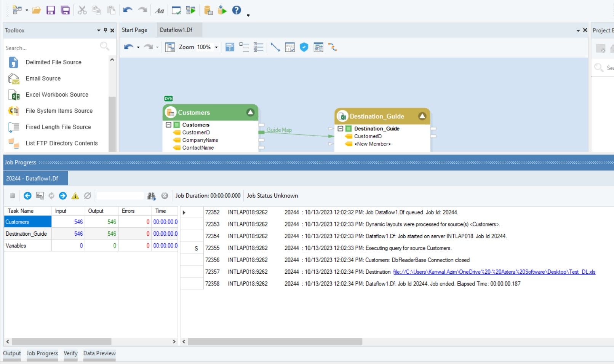Open the Test_DL.xls destination file link
Viewport: 614px width, 364px height.
[494, 272]
